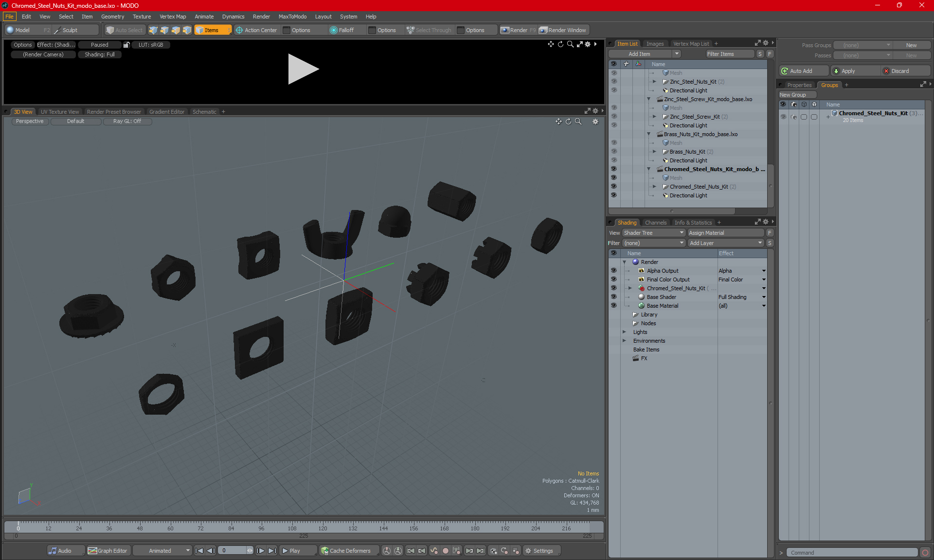
Task: Click the Items selection mode button
Action: click(213, 30)
